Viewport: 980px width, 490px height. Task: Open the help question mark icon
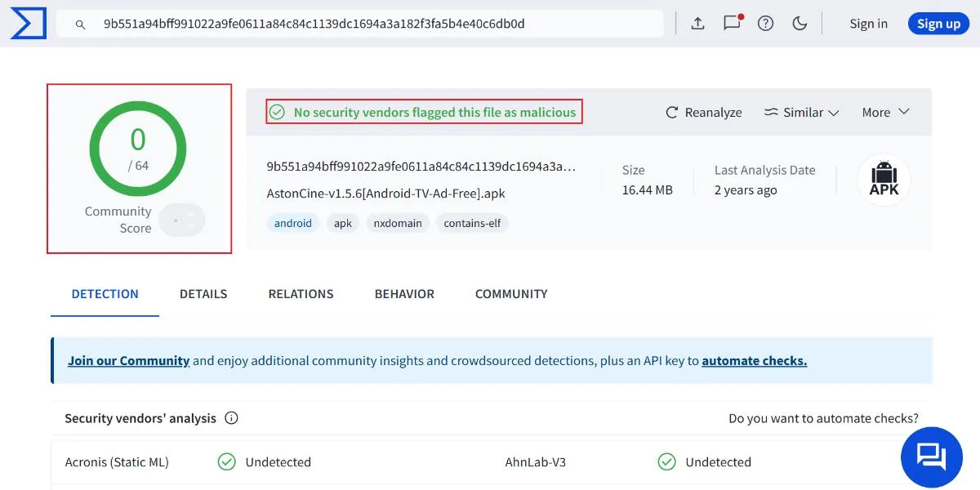pyautogui.click(x=765, y=24)
